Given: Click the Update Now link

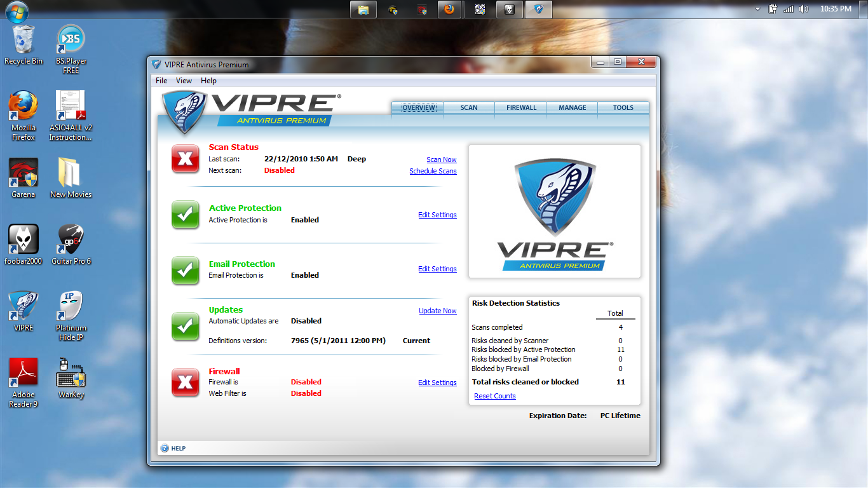Looking at the screenshot, I should pos(438,311).
